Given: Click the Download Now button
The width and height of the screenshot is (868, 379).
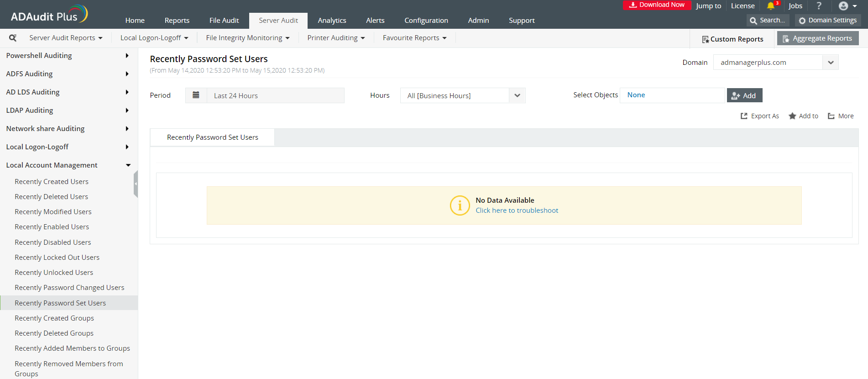Looking at the screenshot, I should coord(657,5).
